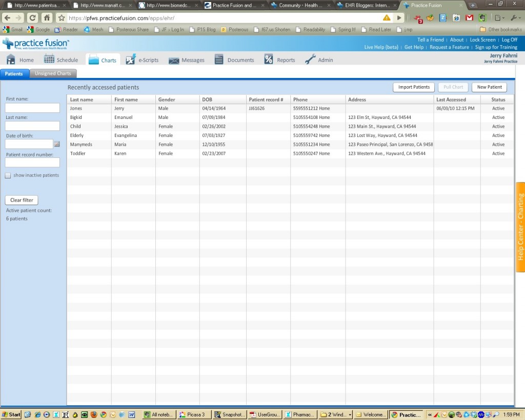Open Reports via the percent icon
The height and width of the screenshot is (420, 525).
pos(269,59)
